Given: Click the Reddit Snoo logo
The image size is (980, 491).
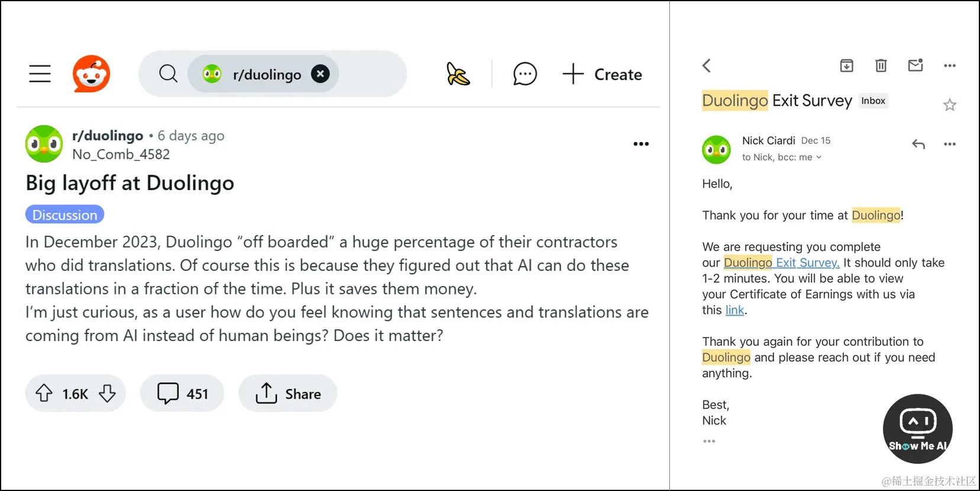Looking at the screenshot, I should pyautogui.click(x=91, y=73).
